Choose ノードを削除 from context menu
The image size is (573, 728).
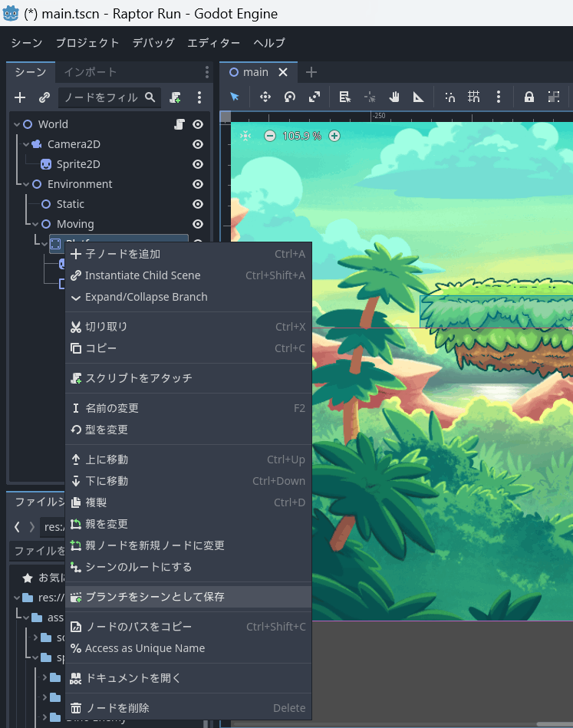[x=188, y=708]
